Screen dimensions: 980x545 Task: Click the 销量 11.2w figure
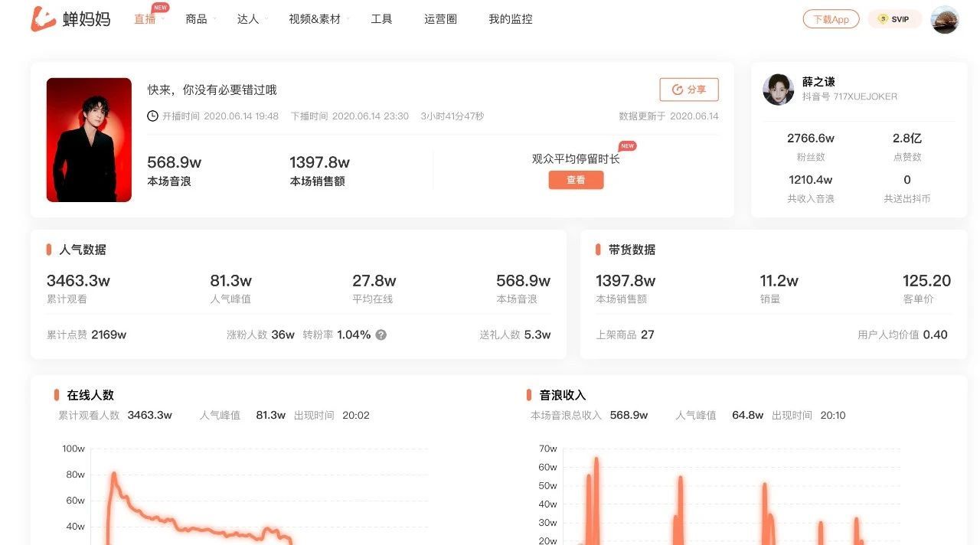click(779, 281)
